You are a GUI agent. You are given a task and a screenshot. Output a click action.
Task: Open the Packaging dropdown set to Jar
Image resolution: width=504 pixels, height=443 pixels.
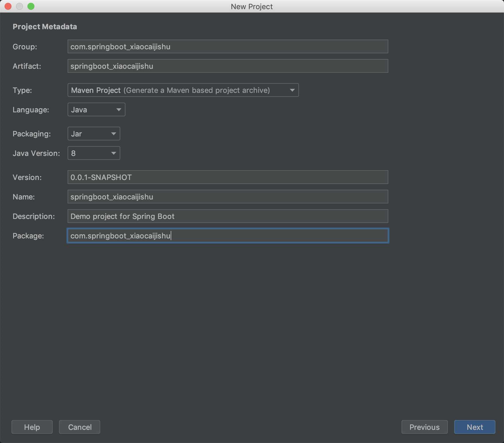[x=94, y=134]
